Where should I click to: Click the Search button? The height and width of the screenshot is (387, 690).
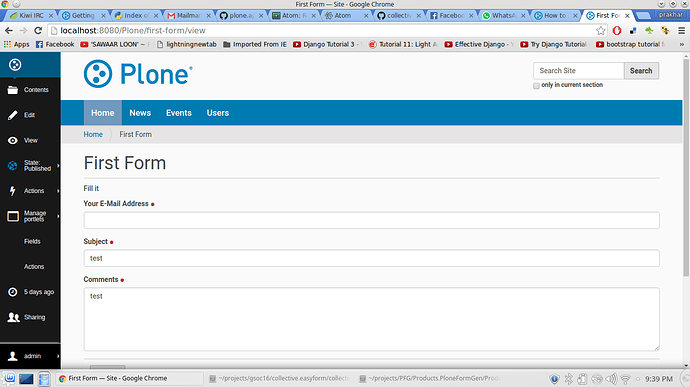[641, 71]
